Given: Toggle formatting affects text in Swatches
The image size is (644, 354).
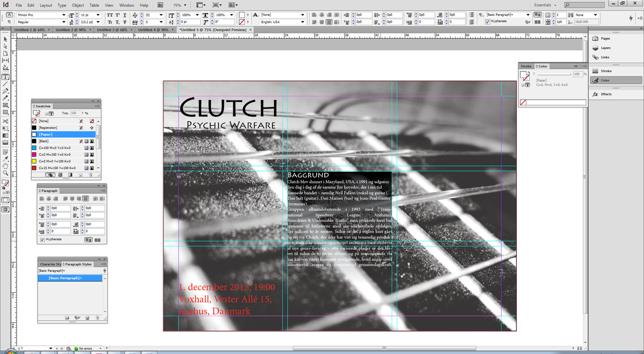Looking at the screenshot, I should [x=50, y=113].
